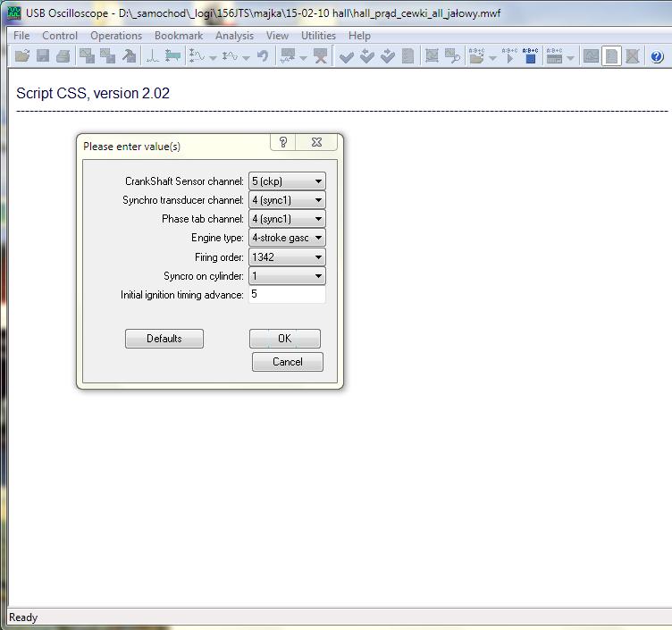Confirm values with OK button
The image size is (672, 630).
285,339
